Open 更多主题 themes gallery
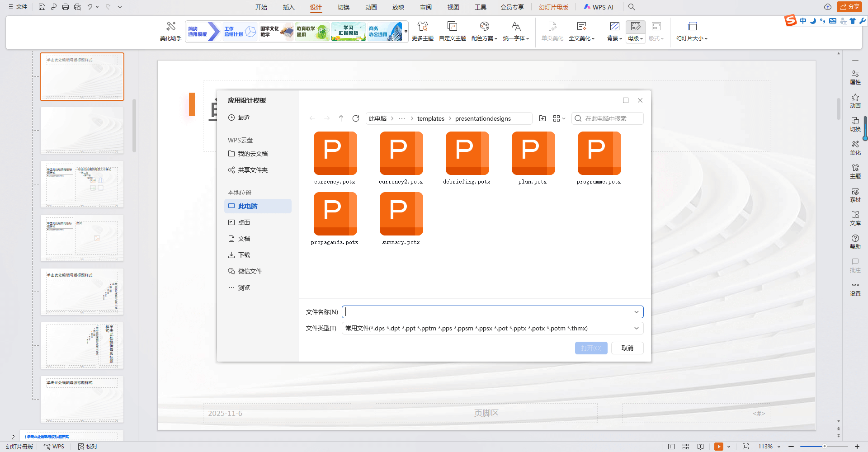Image resolution: width=868 pixels, height=452 pixels. pos(422,31)
